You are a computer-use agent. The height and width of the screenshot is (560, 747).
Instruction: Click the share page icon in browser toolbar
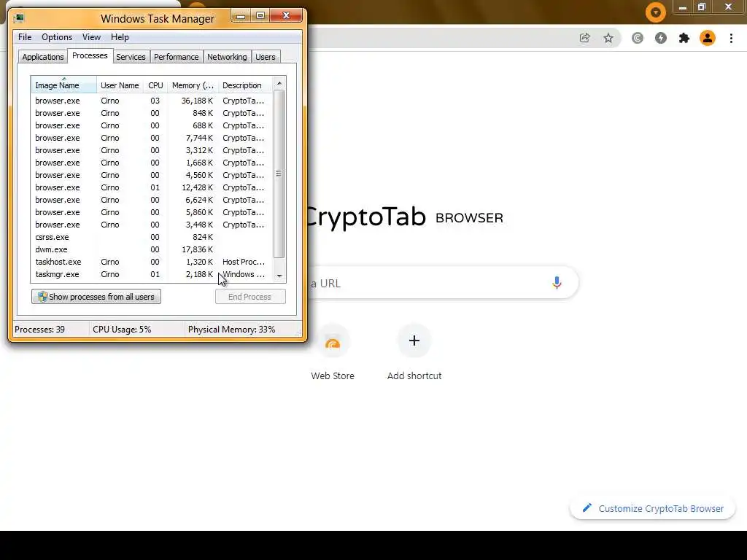[584, 38]
